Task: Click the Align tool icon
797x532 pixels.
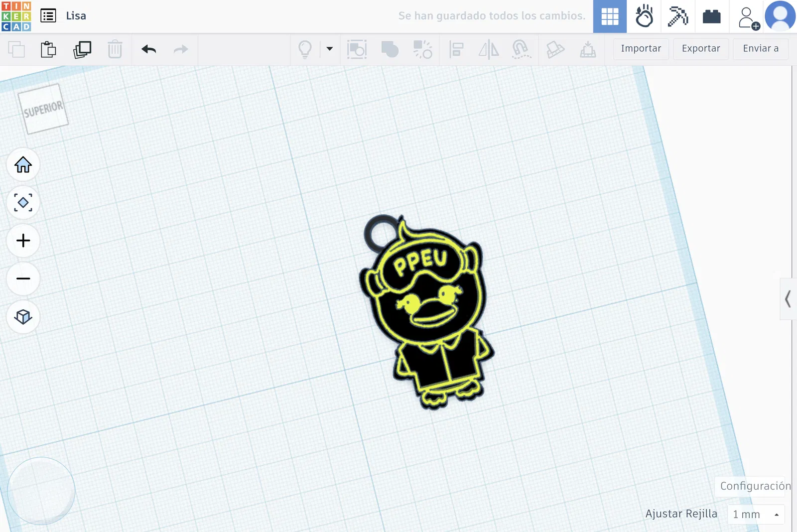Action: 456,49
